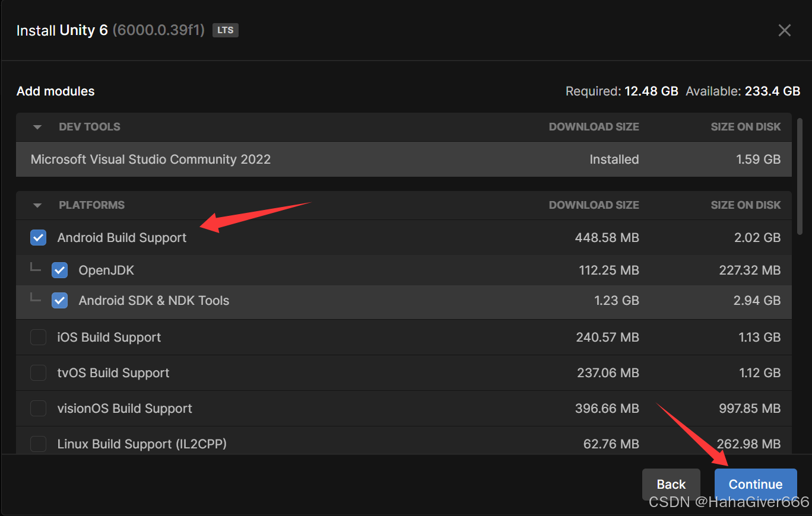Screen dimensions: 812x516
Task: Collapse the PLATFORMS section
Action: pos(37,205)
